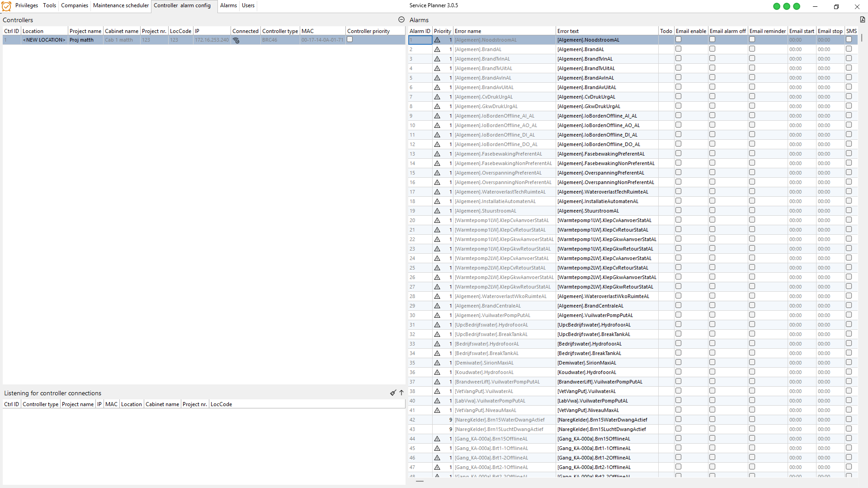Image resolution: width=868 pixels, height=488 pixels.
Task: Click the BRC46 controller type cell
Action: pyautogui.click(x=280, y=40)
